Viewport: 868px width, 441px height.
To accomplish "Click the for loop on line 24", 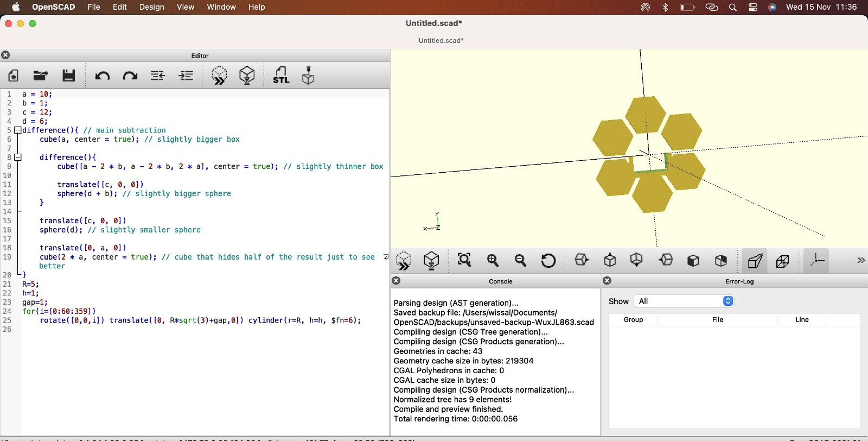I will coord(59,311).
